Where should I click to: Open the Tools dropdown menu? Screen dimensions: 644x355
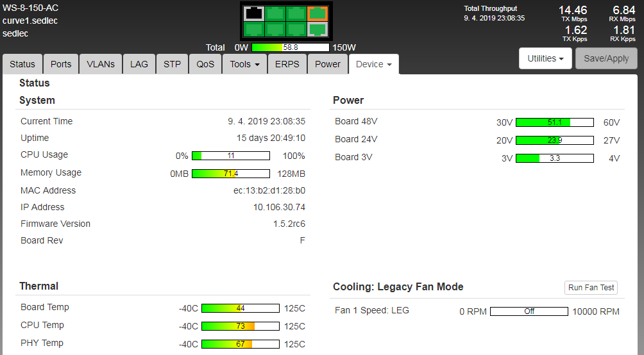[x=244, y=64]
